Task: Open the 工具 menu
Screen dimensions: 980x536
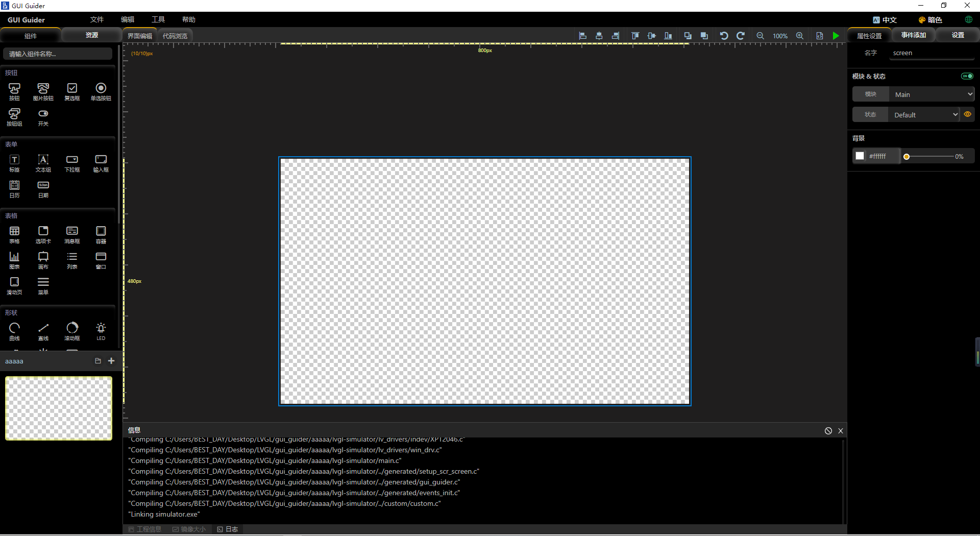Action: tap(158, 19)
